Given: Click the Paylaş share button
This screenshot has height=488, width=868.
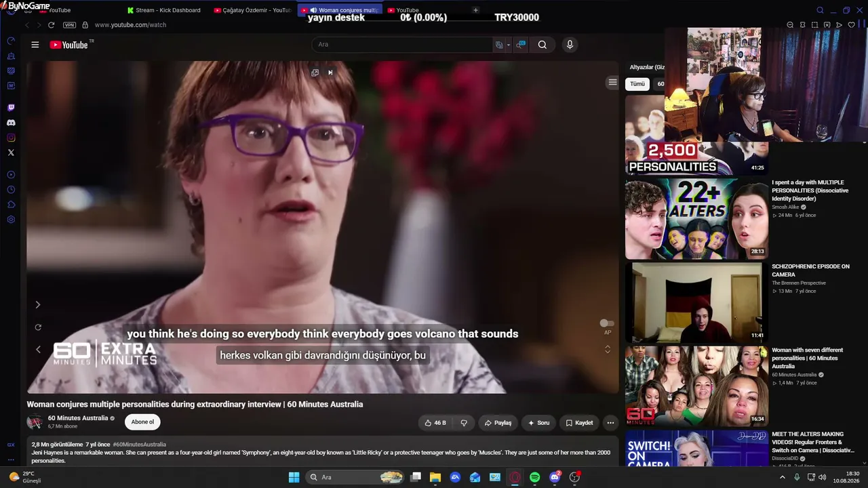Looking at the screenshot, I should pyautogui.click(x=498, y=423).
